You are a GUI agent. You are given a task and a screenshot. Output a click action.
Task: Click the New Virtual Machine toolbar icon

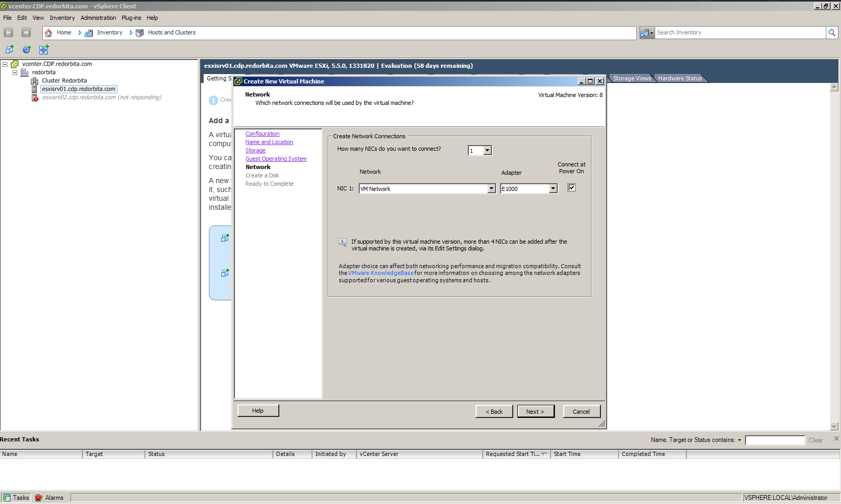pyautogui.click(x=9, y=50)
